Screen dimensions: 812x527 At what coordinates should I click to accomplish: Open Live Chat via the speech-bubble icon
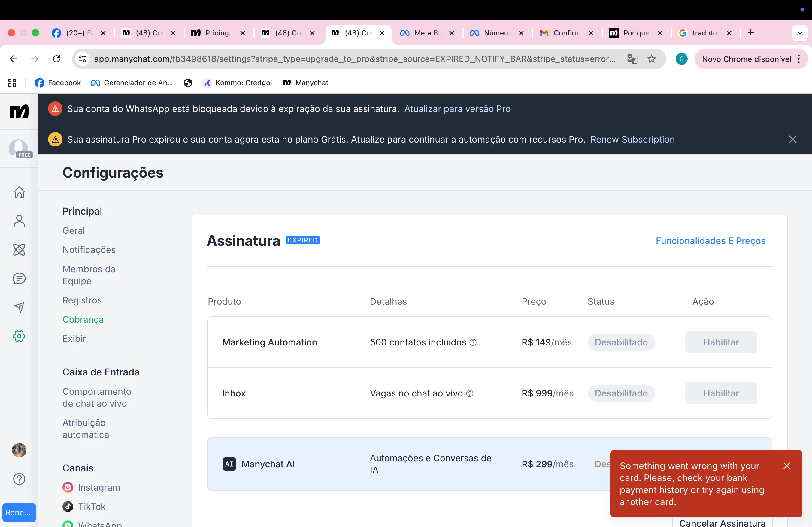[x=19, y=279]
